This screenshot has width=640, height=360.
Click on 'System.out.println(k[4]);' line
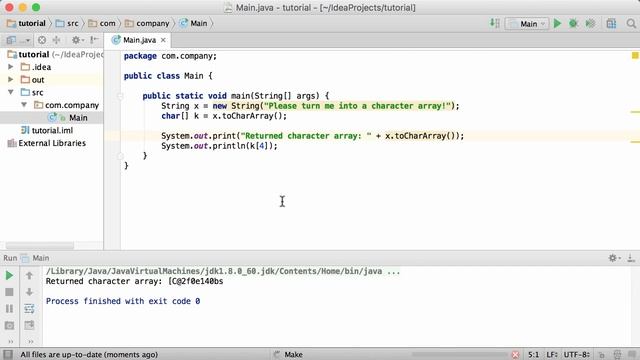(219, 146)
